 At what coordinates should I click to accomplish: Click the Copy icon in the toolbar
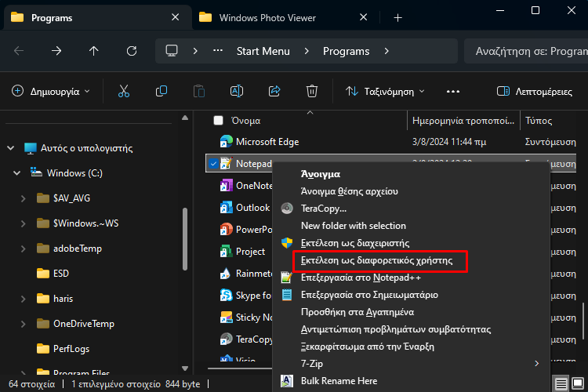[x=162, y=91]
